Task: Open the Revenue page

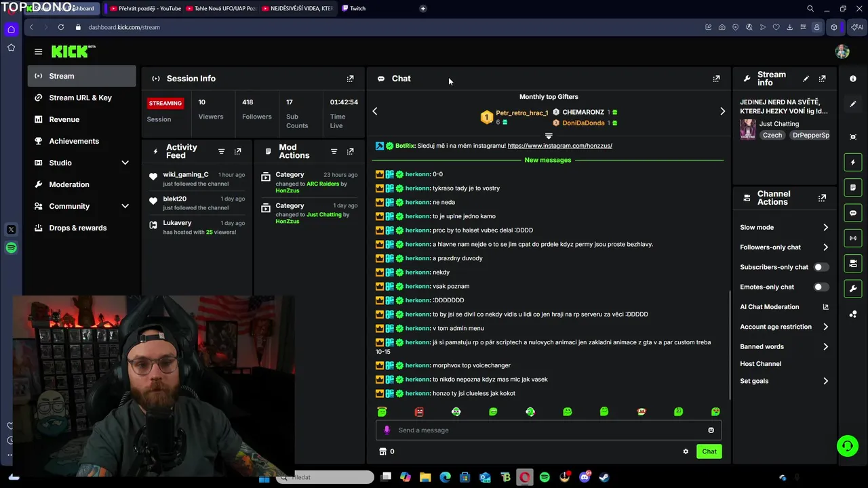Action: click(82, 119)
